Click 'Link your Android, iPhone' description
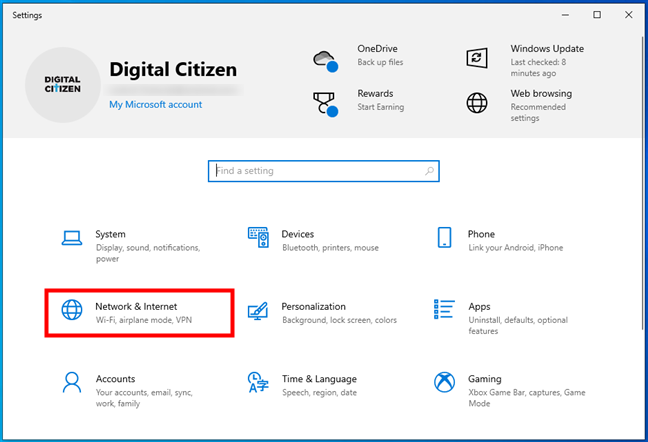Screen dimensions: 648x442 tap(515, 248)
